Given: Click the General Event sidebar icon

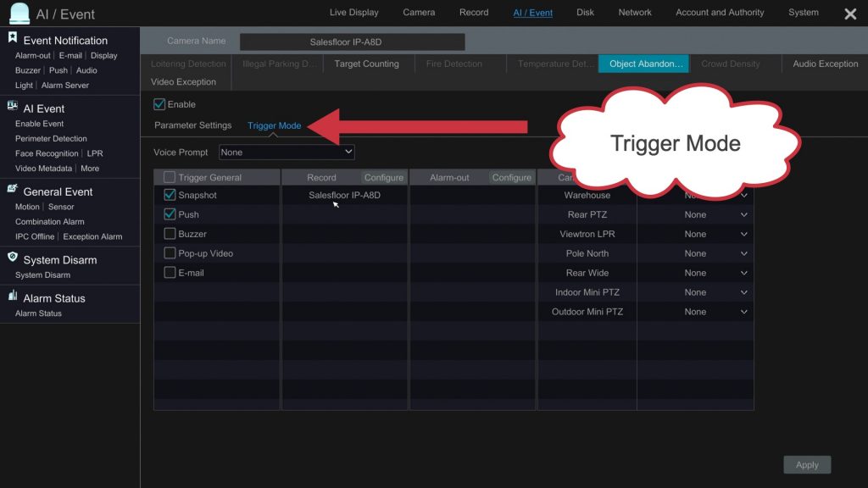Looking at the screenshot, I should point(13,190).
